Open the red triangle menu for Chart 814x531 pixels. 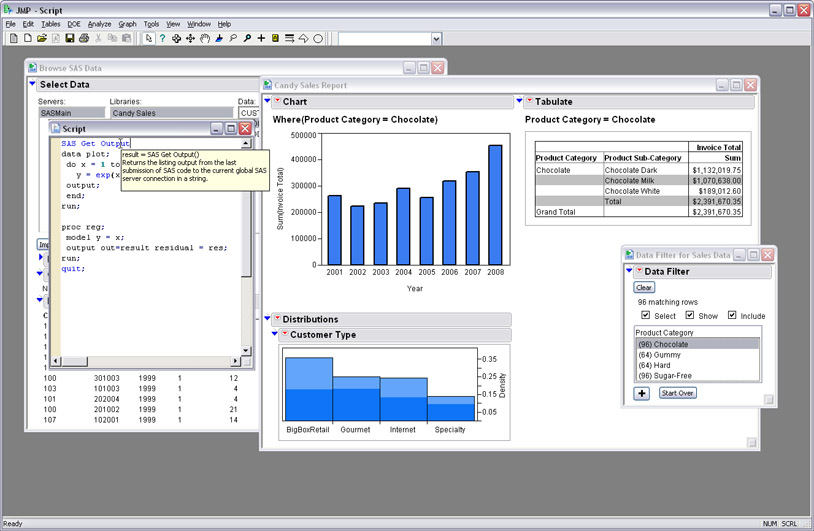pyautogui.click(x=277, y=101)
